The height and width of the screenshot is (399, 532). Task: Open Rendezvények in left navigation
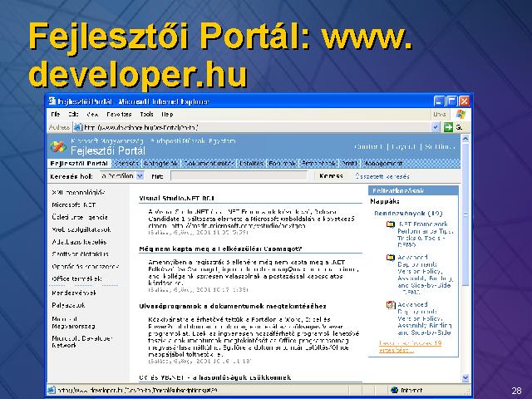(x=74, y=293)
